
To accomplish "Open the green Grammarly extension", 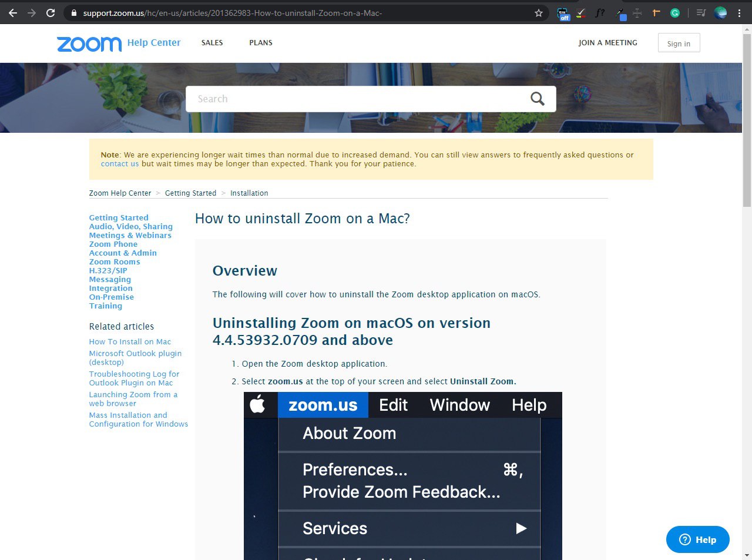I will (x=675, y=12).
